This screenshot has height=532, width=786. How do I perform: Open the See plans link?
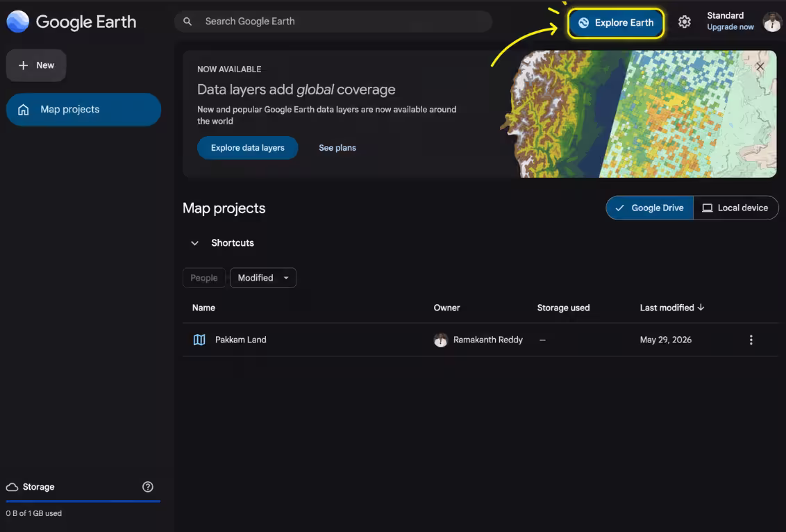pyautogui.click(x=337, y=148)
